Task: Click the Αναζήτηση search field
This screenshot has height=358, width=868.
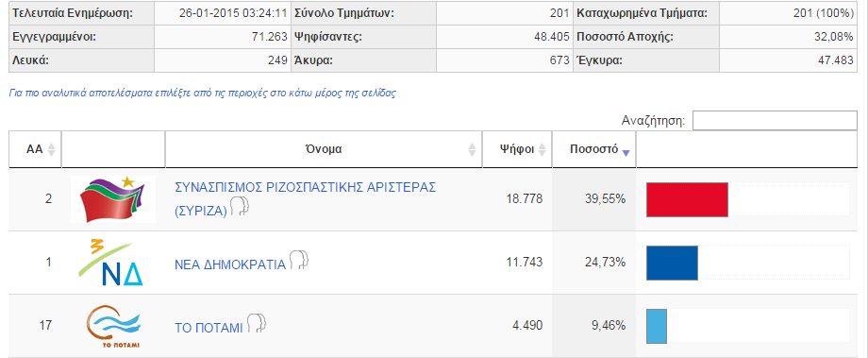Action: click(775, 120)
